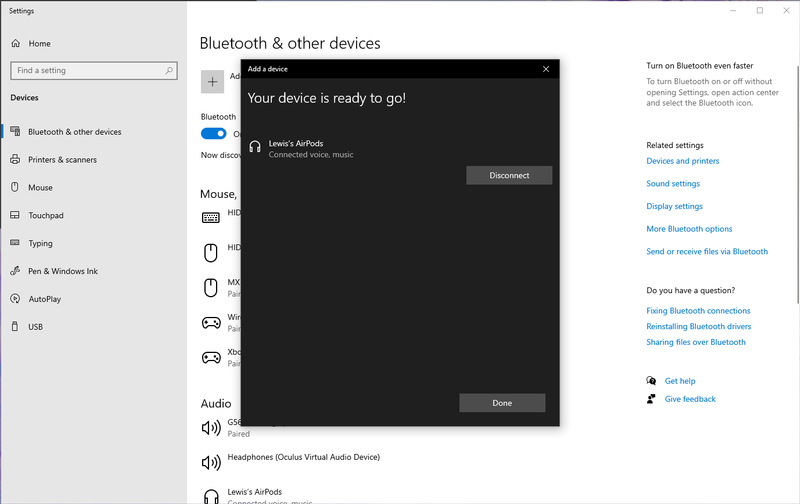This screenshot has height=504, width=800.
Task: Go to Home settings page
Action: pyautogui.click(x=39, y=43)
